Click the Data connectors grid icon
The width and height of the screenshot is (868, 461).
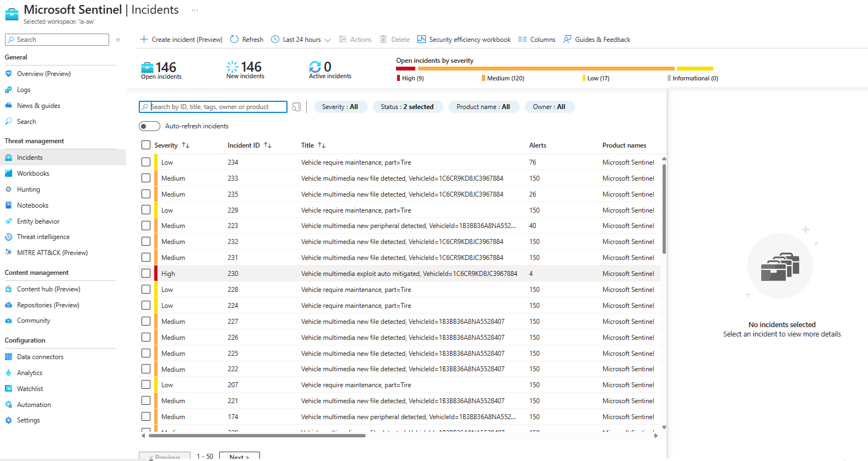pyautogui.click(x=8, y=357)
